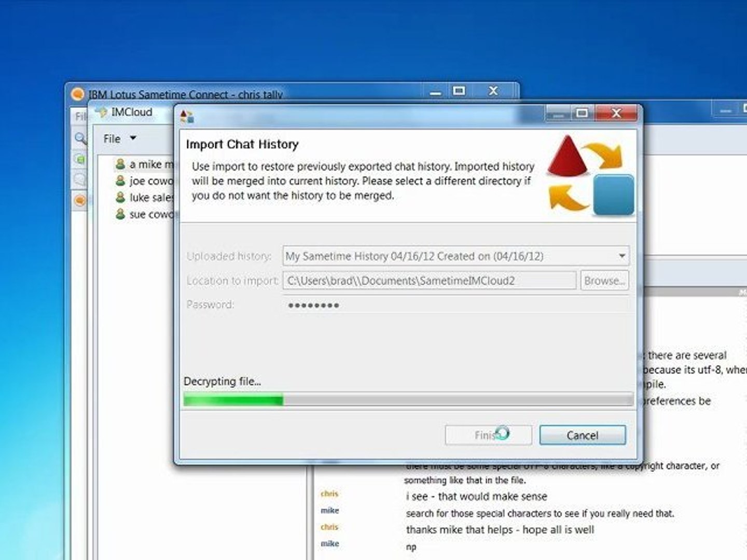Click 'i see - that would make sense' message
This screenshot has height=560, width=747.
point(476,496)
